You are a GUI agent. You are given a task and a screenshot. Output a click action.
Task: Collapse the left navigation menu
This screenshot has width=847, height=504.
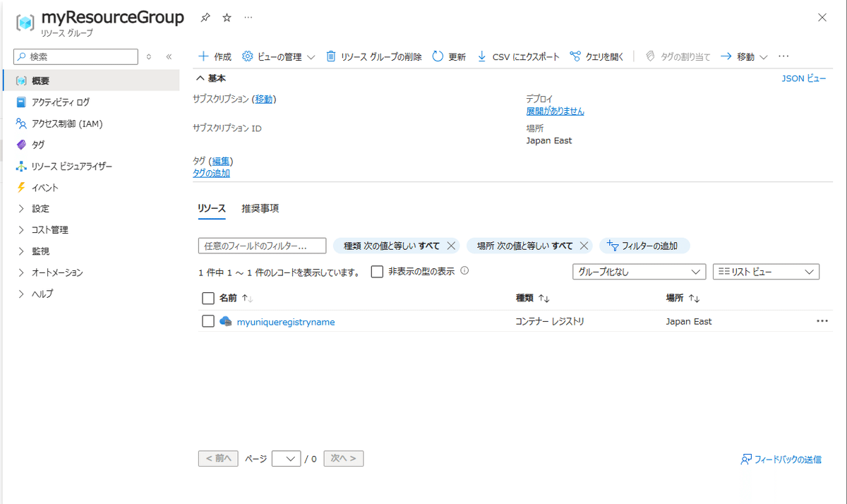pos(169,56)
